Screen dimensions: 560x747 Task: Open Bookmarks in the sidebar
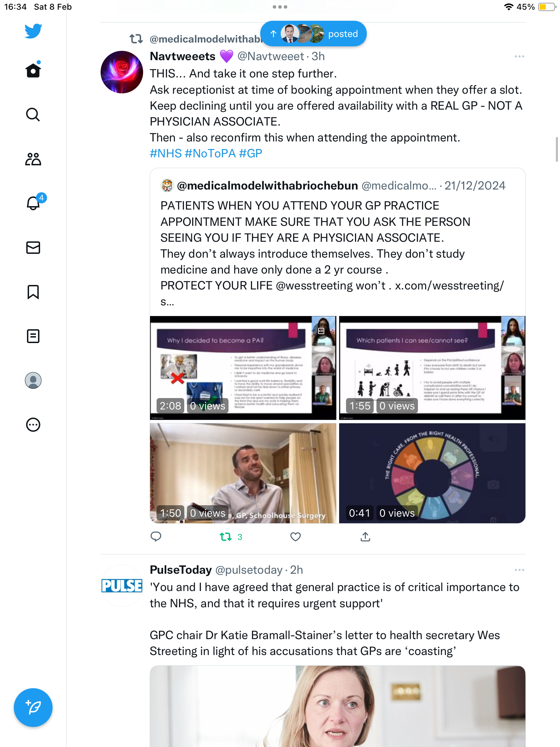33,292
